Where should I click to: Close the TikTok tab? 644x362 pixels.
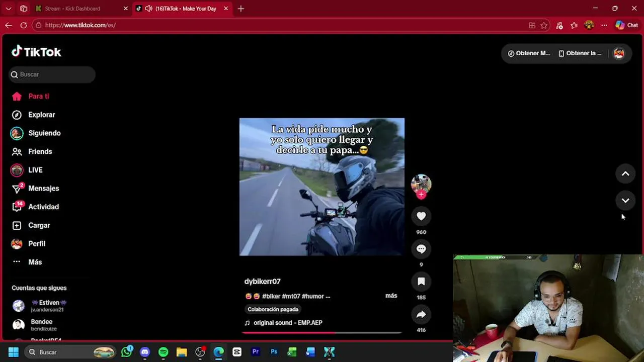(x=226, y=9)
